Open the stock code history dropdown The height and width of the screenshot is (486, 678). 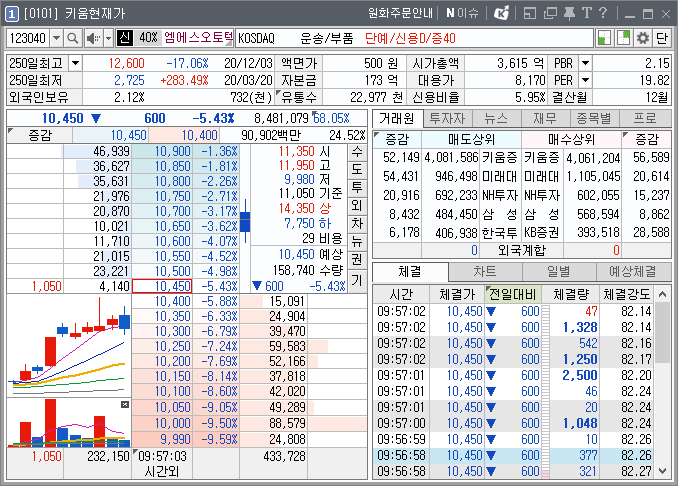pyautogui.click(x=57, y=38)
